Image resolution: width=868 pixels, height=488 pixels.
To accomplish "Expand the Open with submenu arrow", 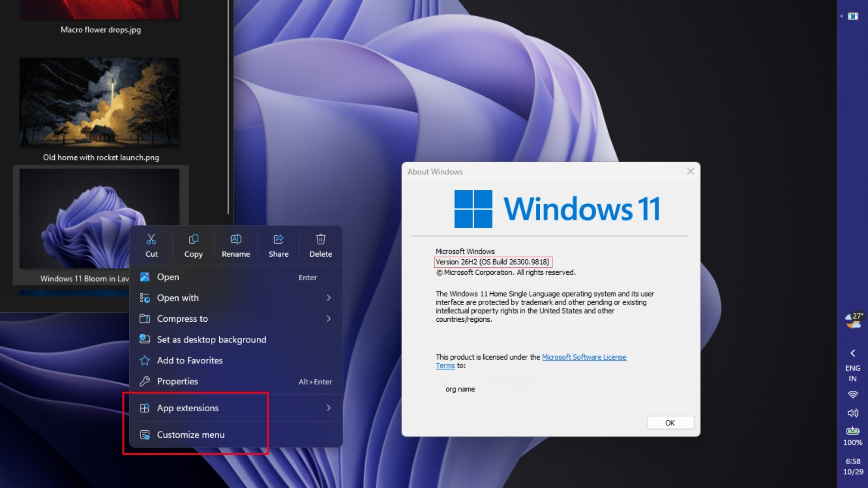I will pyautogui.click(x=329, y=298).
